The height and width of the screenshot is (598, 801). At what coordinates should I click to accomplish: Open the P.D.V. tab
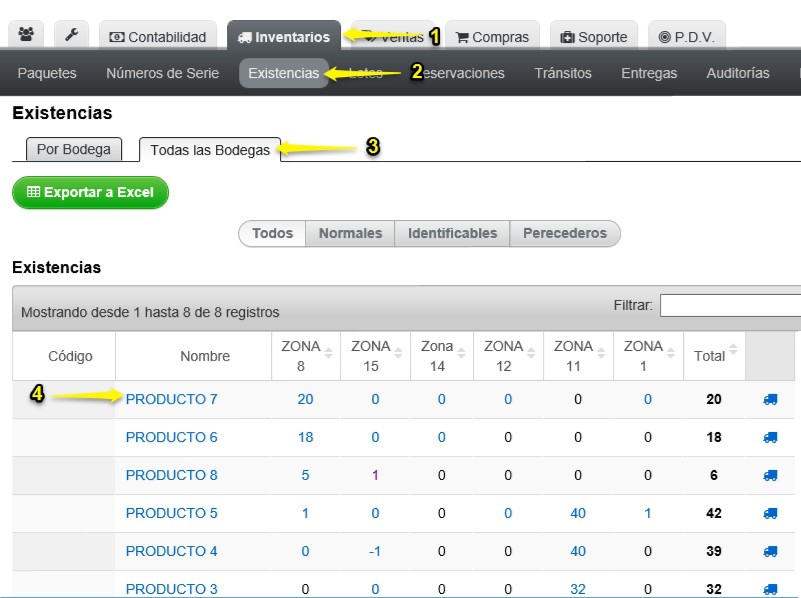[687, 36]
